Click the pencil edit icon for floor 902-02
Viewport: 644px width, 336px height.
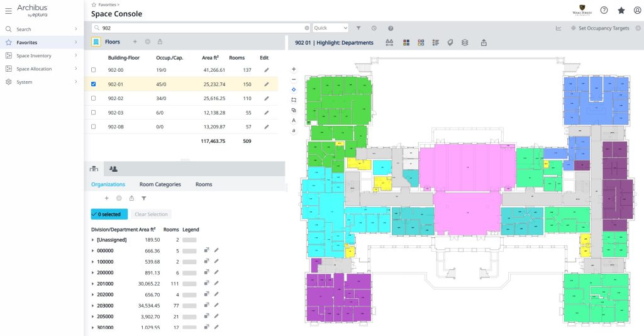266,98
